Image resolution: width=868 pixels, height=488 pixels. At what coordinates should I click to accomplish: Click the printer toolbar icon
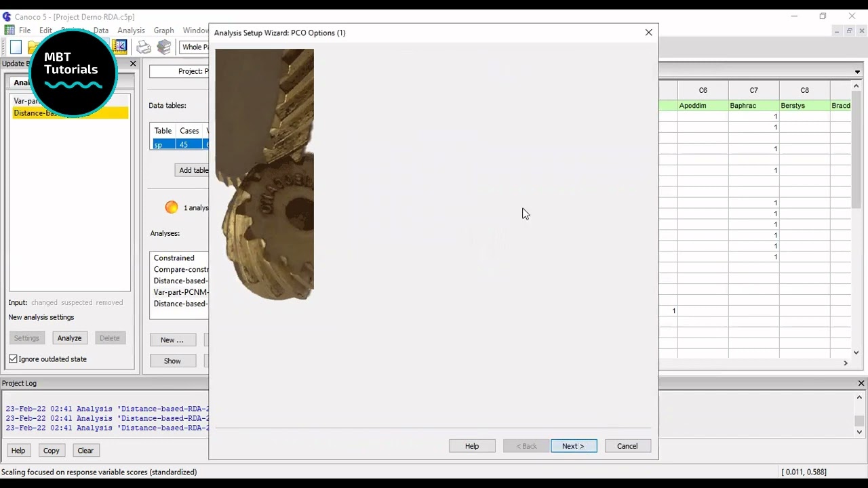click(x=144, y=47)
